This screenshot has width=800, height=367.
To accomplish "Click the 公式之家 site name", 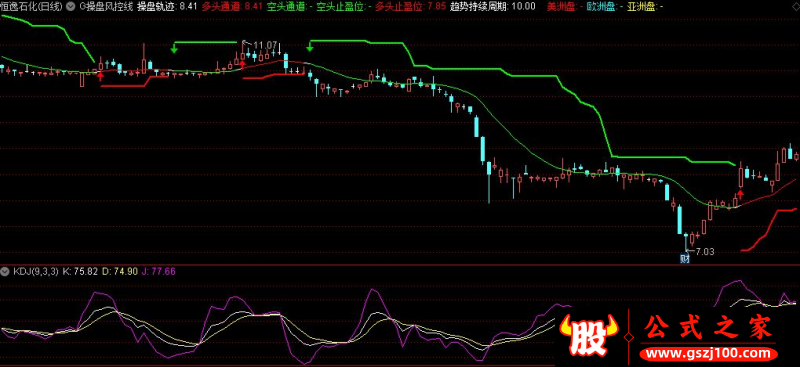I will (709, 328).
